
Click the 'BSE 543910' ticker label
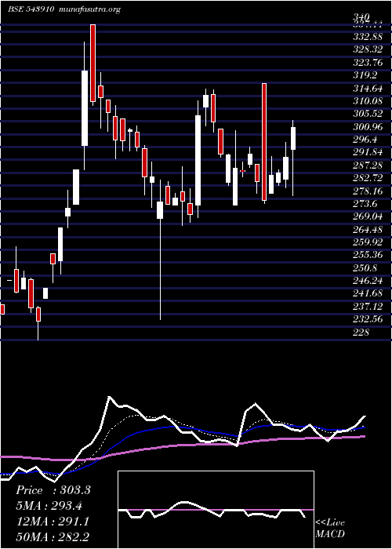click(x=31, y=9)
